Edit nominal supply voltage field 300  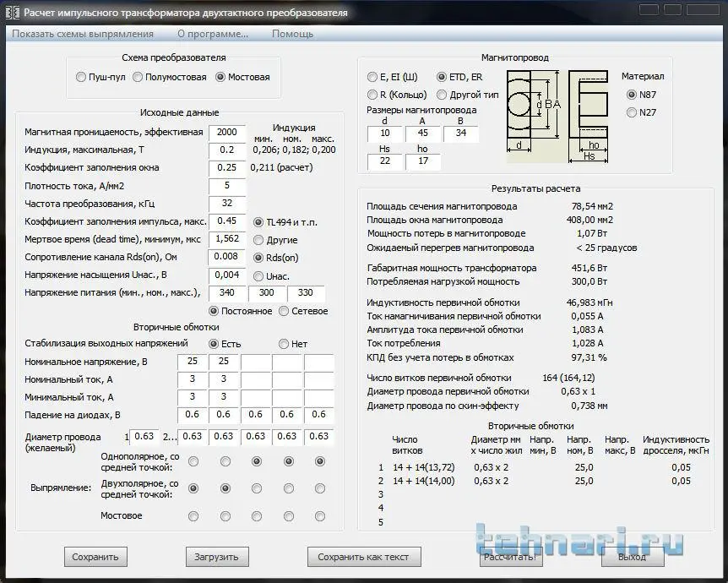[x=267, y=293]
